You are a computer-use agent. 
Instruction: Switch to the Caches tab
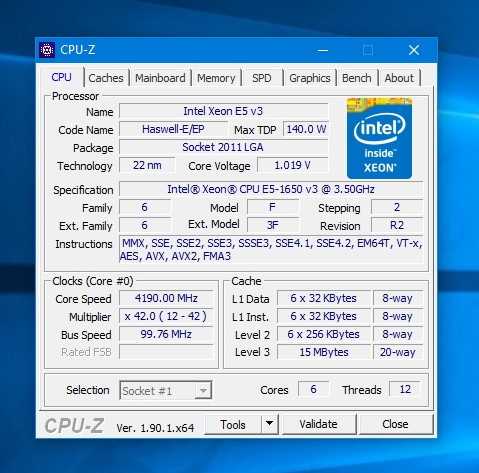106,78
